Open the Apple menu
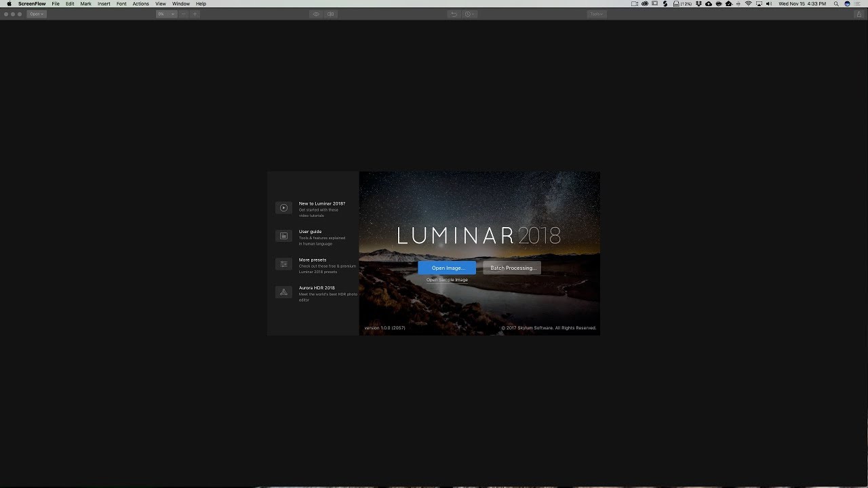The height and width of the screenshot is (488, 868). (9, 4)
